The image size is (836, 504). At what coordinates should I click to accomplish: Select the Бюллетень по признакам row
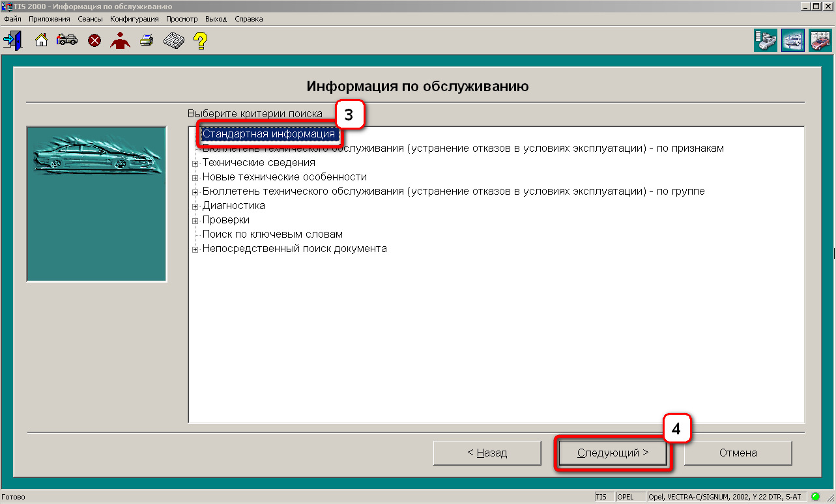[x=463, y=148]
